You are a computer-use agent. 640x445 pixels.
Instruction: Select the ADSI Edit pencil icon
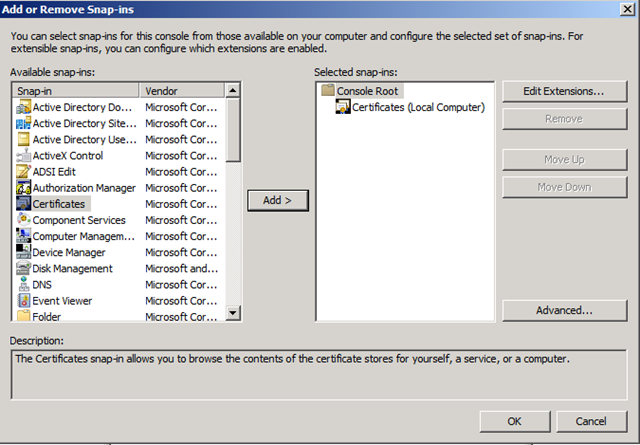(23, 171)
